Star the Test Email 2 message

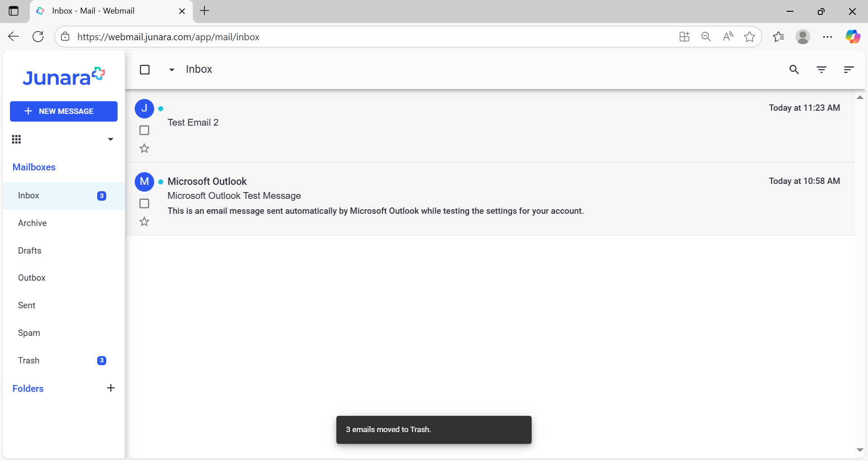click(x=144, y=148)
